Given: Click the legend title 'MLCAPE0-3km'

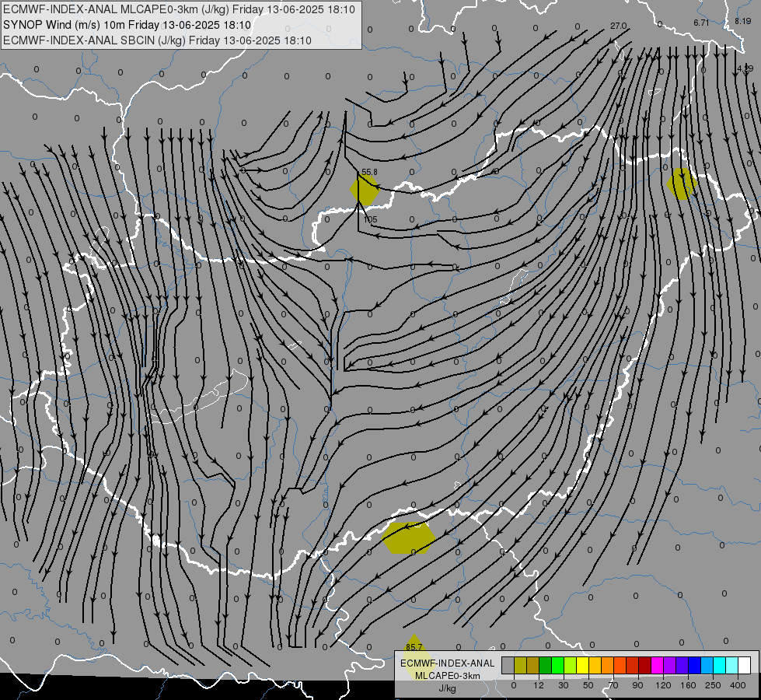Looking at the screenshot, I should [x=448, y=676].
